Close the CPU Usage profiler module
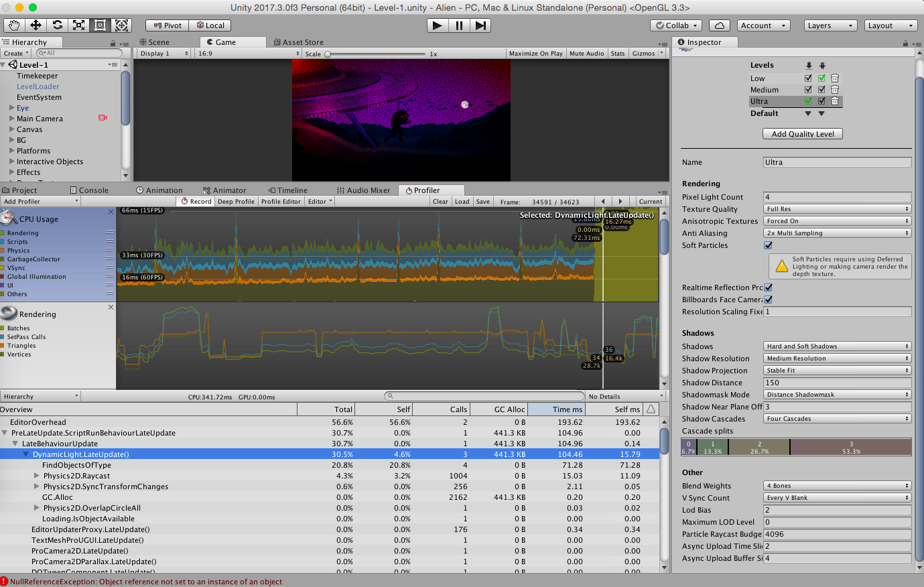Viewport: 924px width, 587px height. pyautogui.click(x=111, y=212)
